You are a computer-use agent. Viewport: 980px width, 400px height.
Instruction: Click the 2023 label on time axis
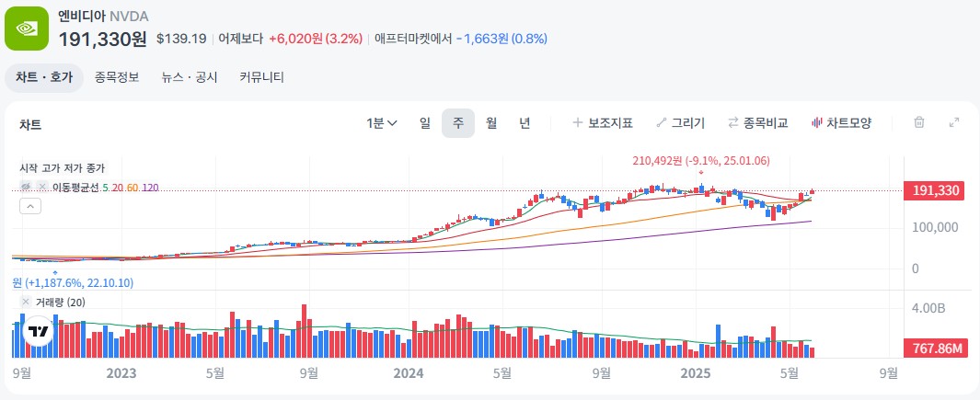(x=121, y=373)
